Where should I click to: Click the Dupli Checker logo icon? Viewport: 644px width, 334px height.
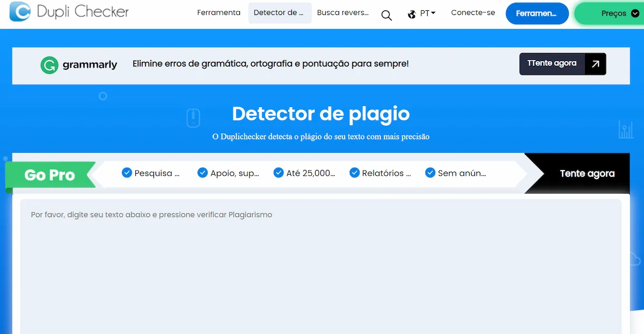coord(20,11)
